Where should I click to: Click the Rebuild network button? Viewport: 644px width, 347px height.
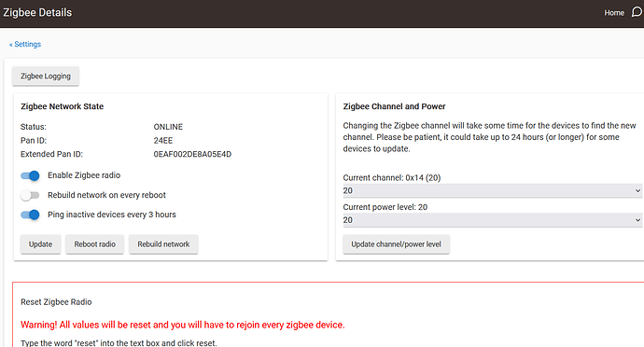163,244
